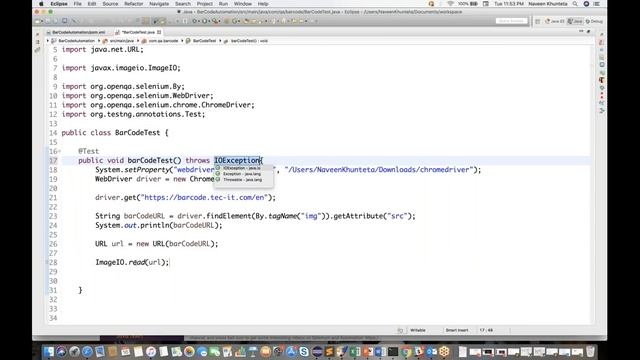Switch to the Java EE perspective

tap(555, 21)
